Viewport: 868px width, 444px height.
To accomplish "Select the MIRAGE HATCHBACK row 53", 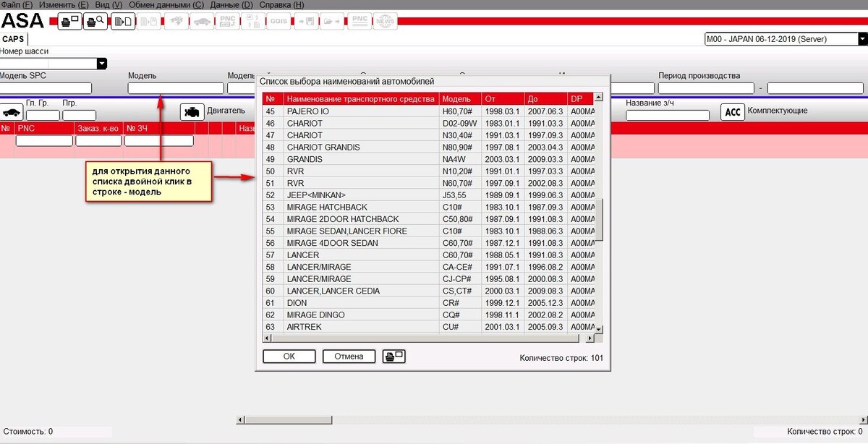I will [428, 207].
